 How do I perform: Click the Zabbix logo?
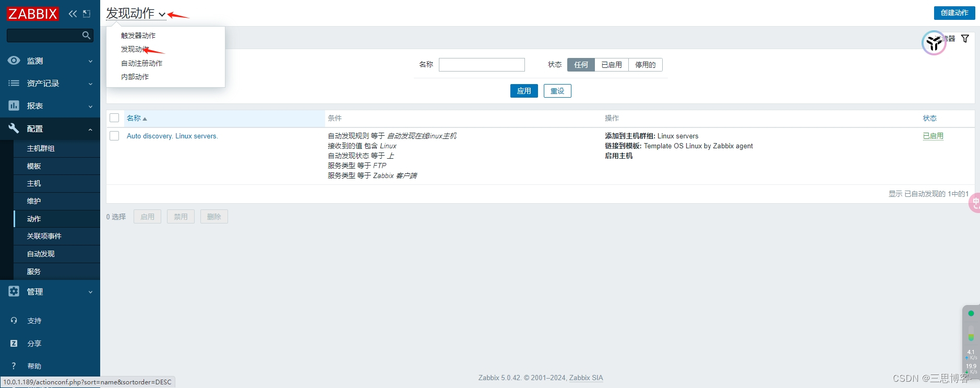pyautogui.click(x=33, y=14)
